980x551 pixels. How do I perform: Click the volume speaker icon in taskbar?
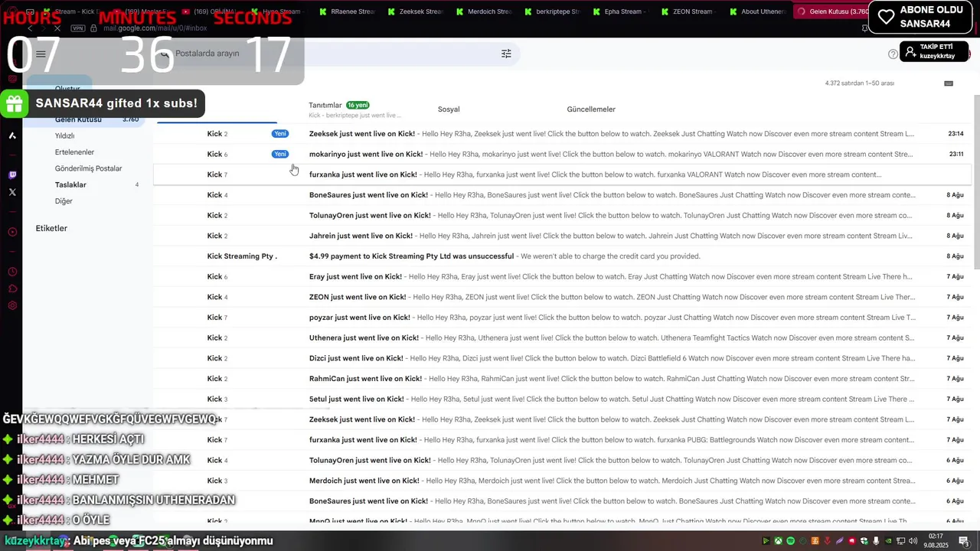pyautogui.click(x=913, y=541)
